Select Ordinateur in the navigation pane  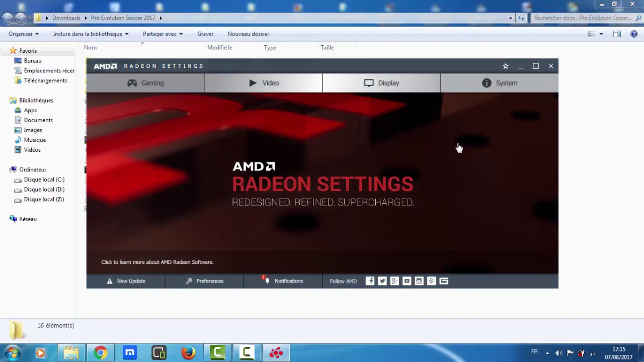(33, 169)
